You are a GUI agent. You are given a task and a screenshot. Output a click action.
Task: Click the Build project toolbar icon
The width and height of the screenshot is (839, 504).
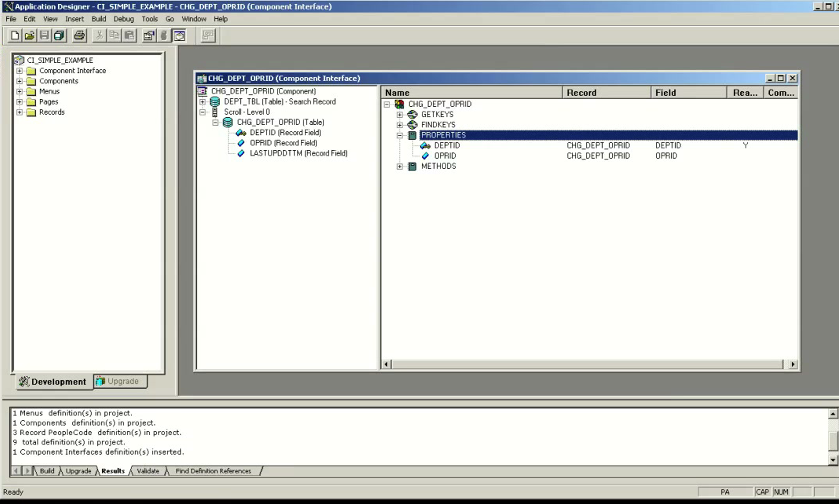click(x=163, y=36)
